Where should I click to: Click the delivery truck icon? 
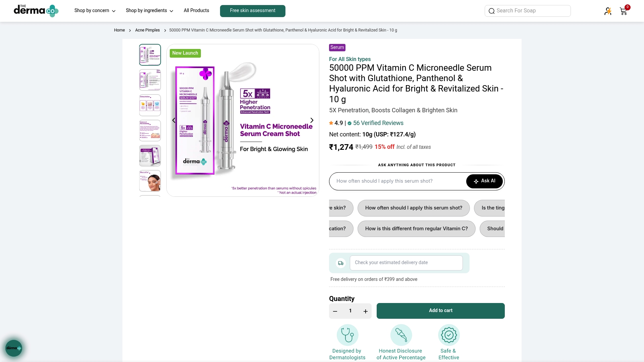(x=341, y=263)
